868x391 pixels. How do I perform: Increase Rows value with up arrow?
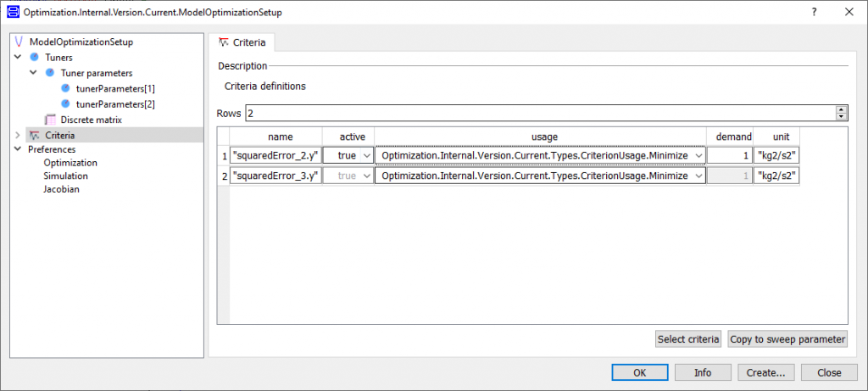842,109
